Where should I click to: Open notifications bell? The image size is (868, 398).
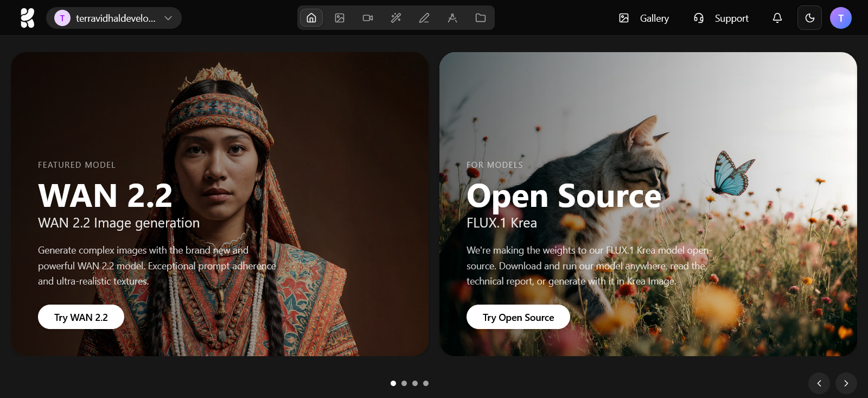pos(777,18)
